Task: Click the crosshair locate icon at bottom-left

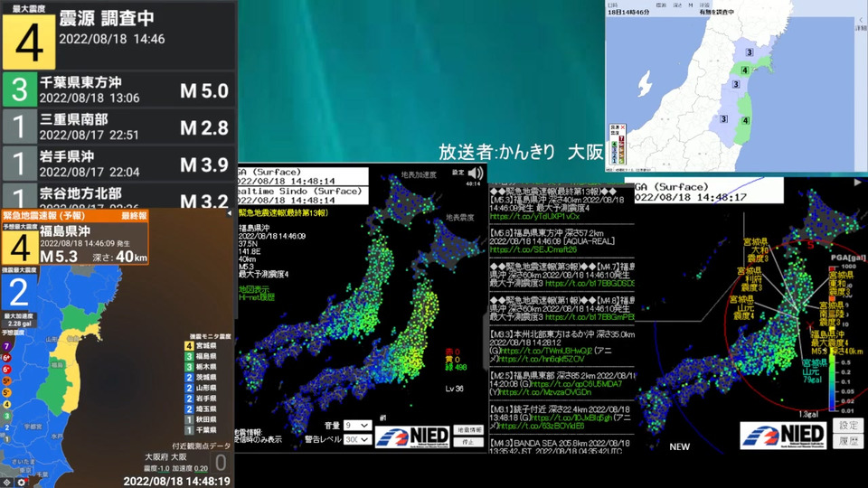Action: 8,483
